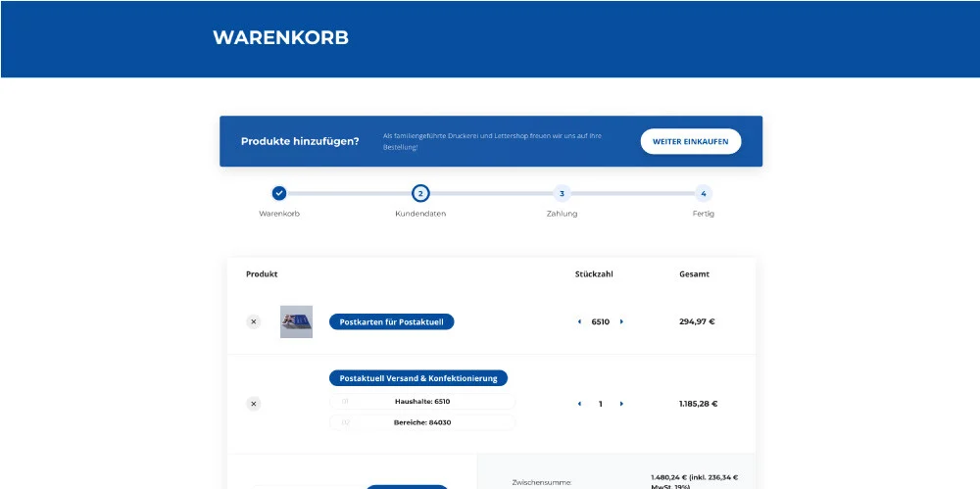Open Postaktuell Versand & Konfektionierung product
The height and width of the screenshot is (489, 980).
click(418, 378)
